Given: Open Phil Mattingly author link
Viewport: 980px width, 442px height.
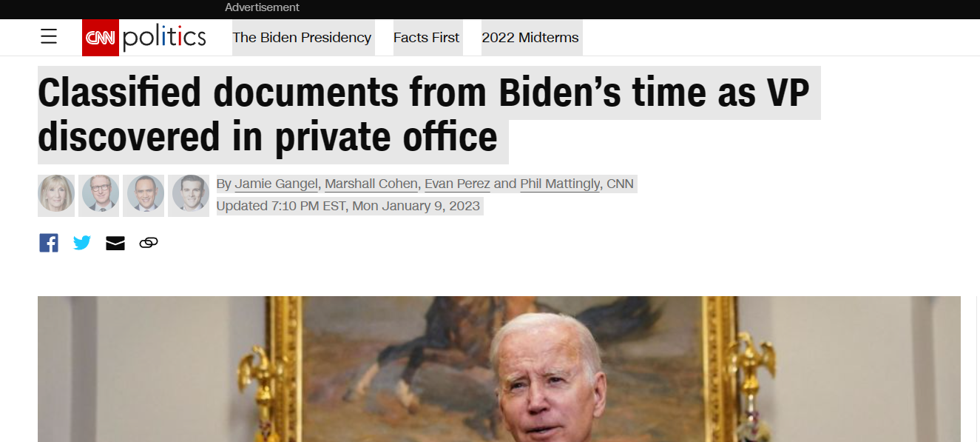Looking at the screenshot, I should pos(560,184).
